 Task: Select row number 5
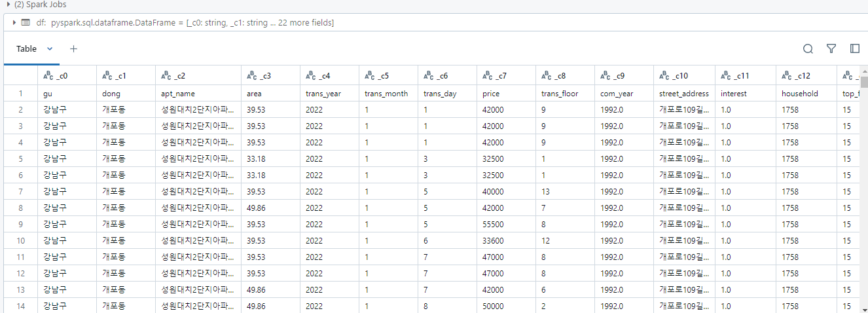point(20,159)
